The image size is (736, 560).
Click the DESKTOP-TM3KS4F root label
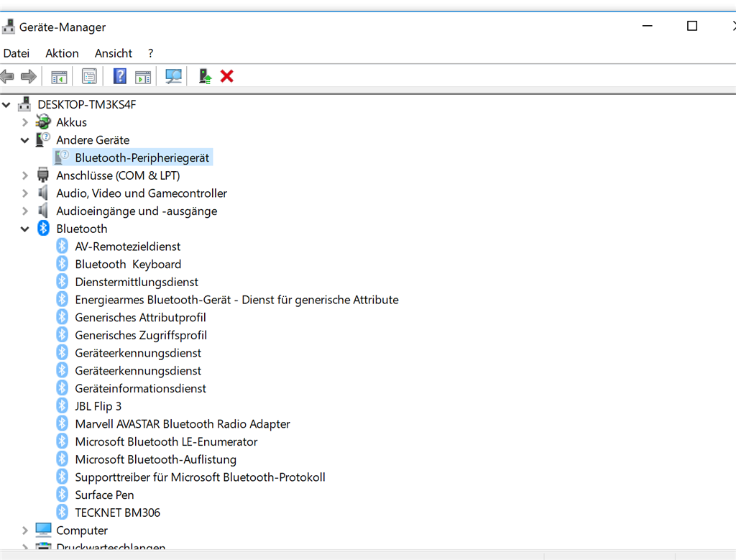pyautogui.click(x=87, y=105)
